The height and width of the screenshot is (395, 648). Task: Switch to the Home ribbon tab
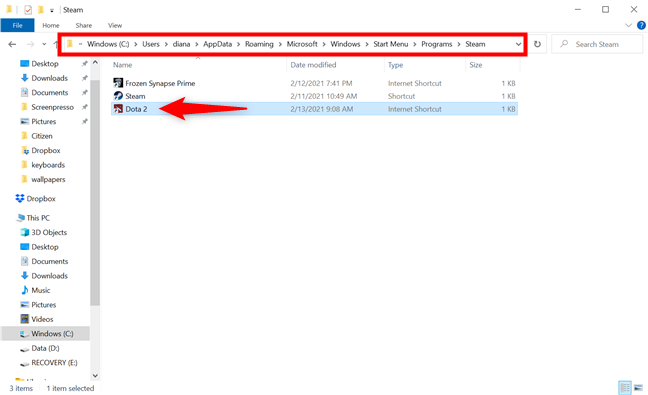50,25
